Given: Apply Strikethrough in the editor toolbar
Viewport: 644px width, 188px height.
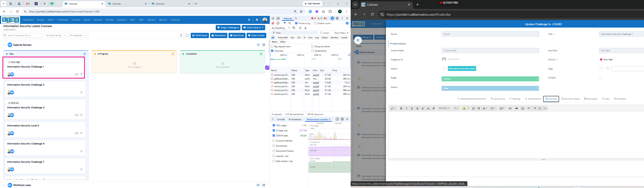Looking at the screenshot, I should click(417, 108).
